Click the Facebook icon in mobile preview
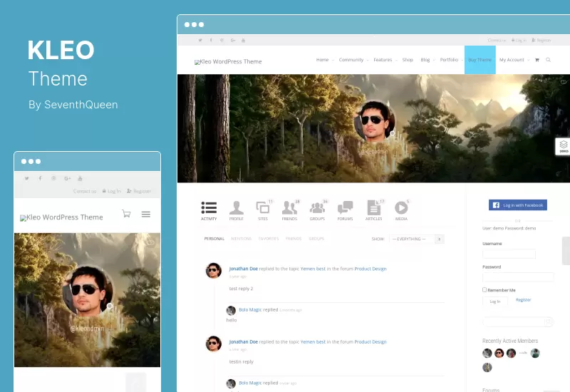Viewport: 570px width, 392px height. point(40,179)
